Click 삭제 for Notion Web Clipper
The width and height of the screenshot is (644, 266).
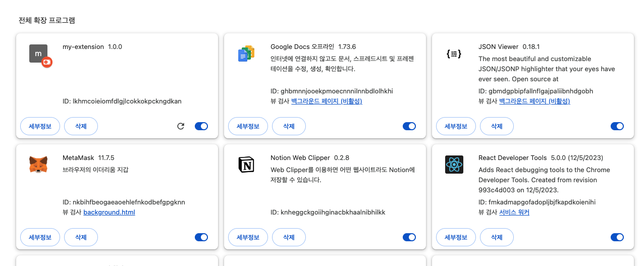point(289,237)
